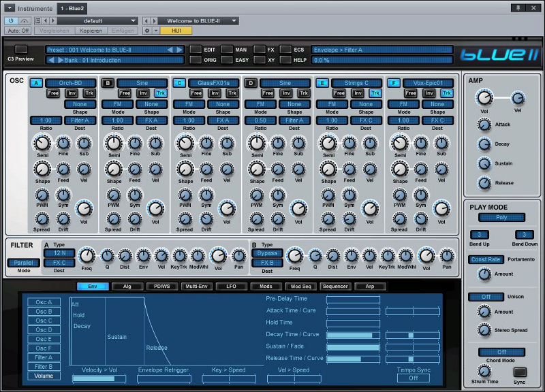Toggle the plugin power bypass icon

pos(11,21)
